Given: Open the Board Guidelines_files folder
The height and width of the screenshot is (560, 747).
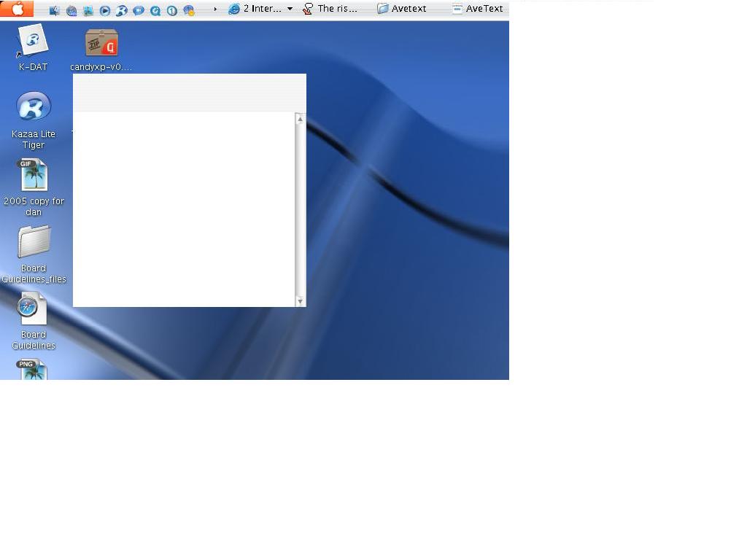Looking at the screenshot, I should 34,254.
